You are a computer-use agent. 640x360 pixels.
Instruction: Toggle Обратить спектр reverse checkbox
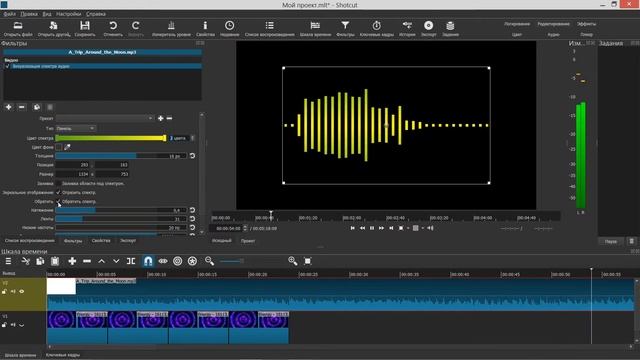point(58,201)
